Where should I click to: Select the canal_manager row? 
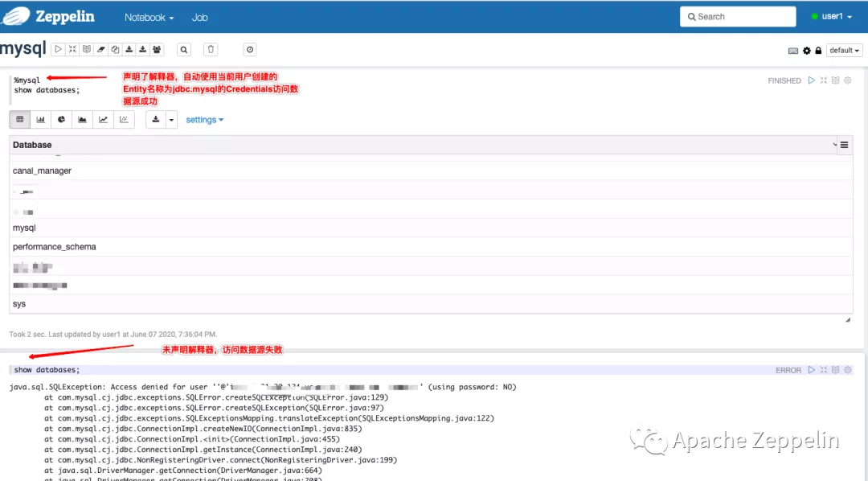[x=431, y=171]
